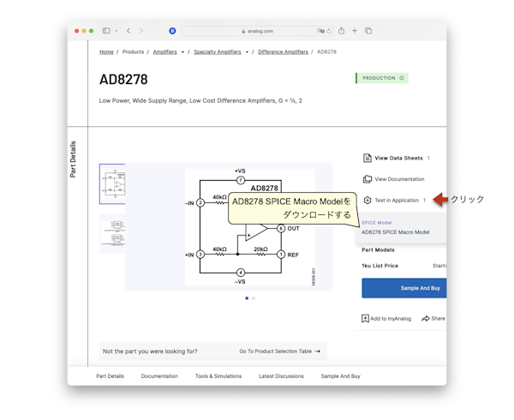Expand the Specialty Amplifiers breadcrumb dropdown
Screen dimensions: 514x420
(x=247, y=52)
